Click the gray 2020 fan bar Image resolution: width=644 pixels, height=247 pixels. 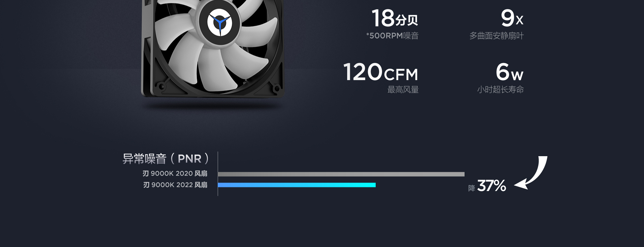(341, 174)
